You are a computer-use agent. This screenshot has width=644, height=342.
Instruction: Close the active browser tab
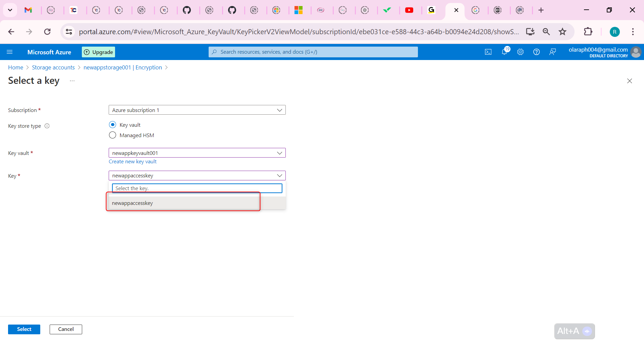tap(456, 10)
